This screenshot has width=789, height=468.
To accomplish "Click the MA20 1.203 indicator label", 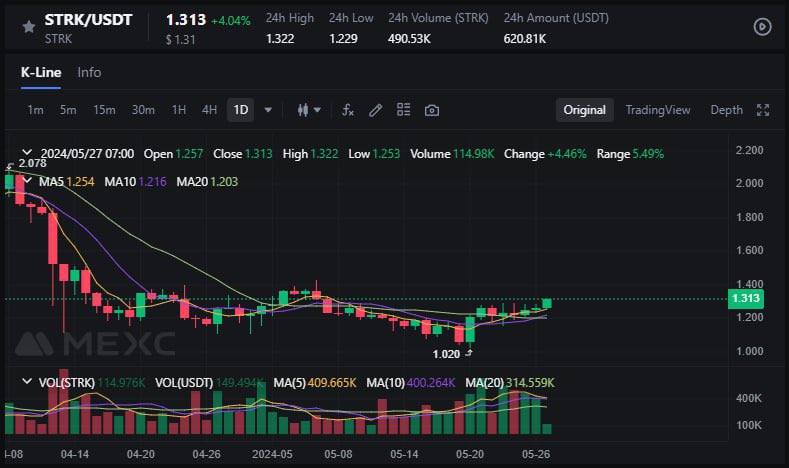I will (207, 182).
